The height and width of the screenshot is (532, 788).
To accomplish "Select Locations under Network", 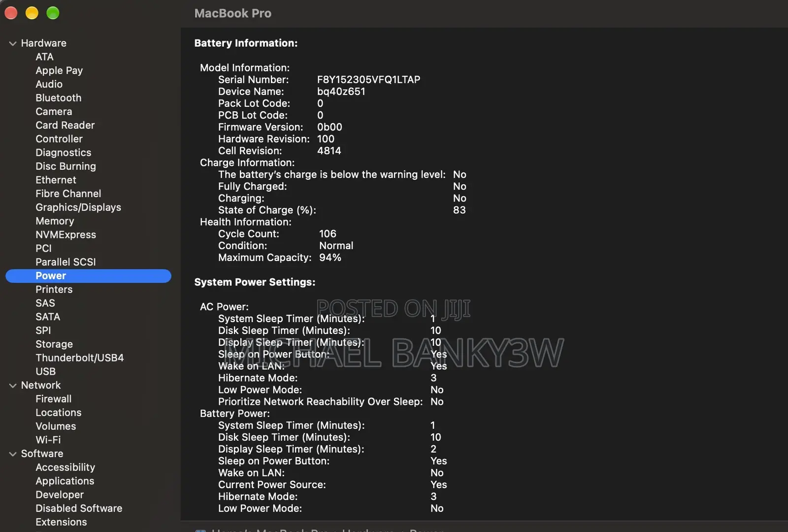I will [59, 413].
